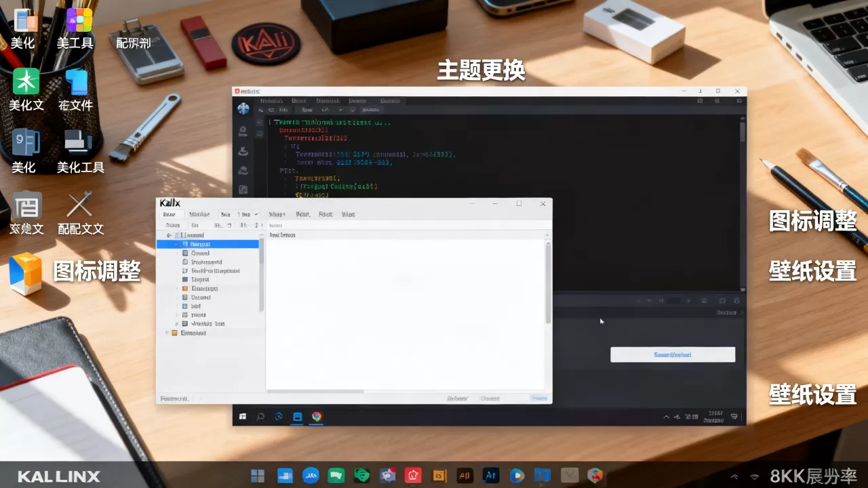Open the 配配文文 crossed-tools desktop icon

pos(79,204)
